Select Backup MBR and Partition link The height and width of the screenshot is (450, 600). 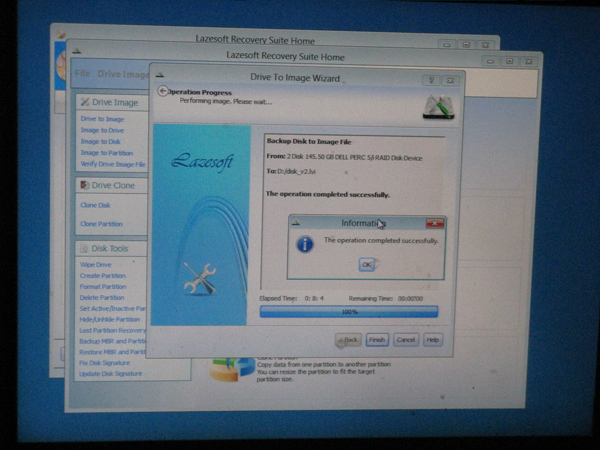pos(112,341)
